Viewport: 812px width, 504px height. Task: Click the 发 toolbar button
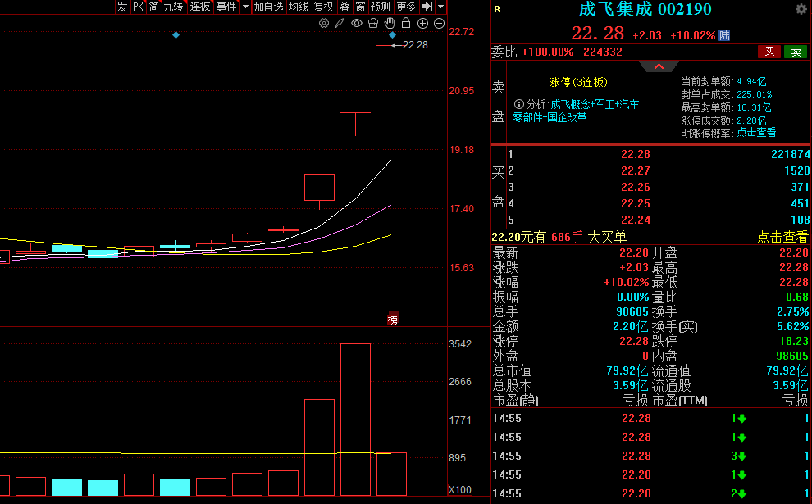[x=122, y=7]
